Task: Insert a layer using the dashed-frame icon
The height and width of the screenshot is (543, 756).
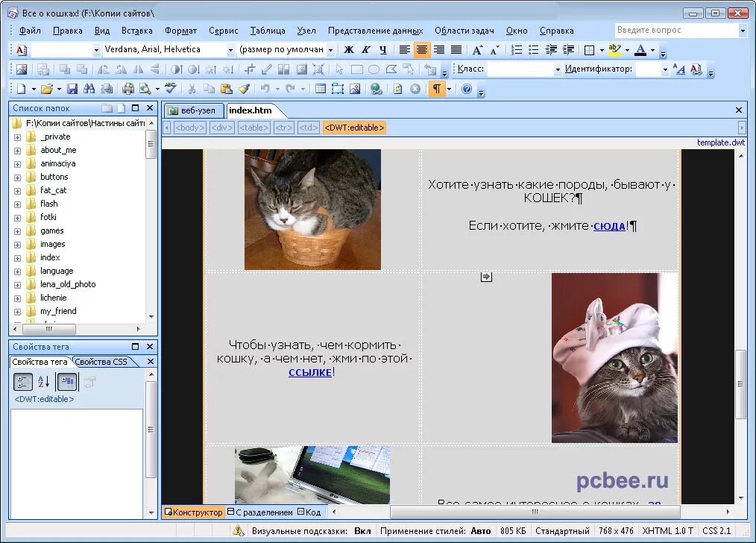Action: click(x=338, y=89)
